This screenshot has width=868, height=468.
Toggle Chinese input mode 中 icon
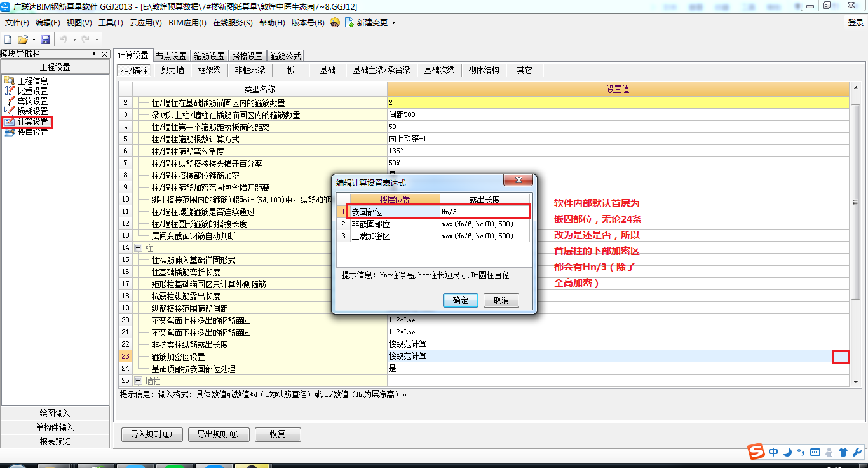tap(773, 452)
